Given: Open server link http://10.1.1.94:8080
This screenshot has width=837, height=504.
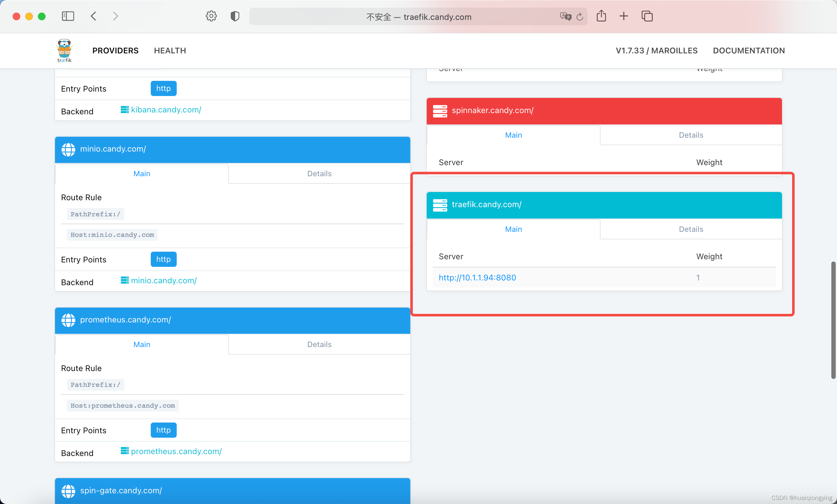Looking at the screenshot, I should point(477,278).
